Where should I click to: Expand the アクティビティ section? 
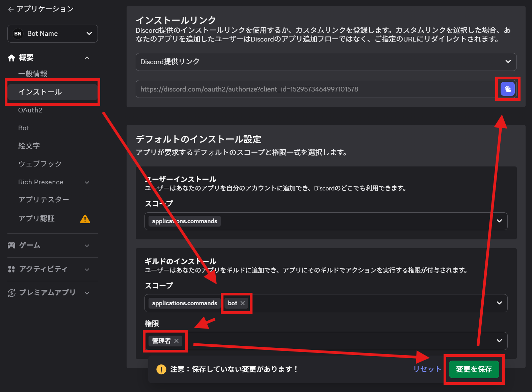pos(87,269)
